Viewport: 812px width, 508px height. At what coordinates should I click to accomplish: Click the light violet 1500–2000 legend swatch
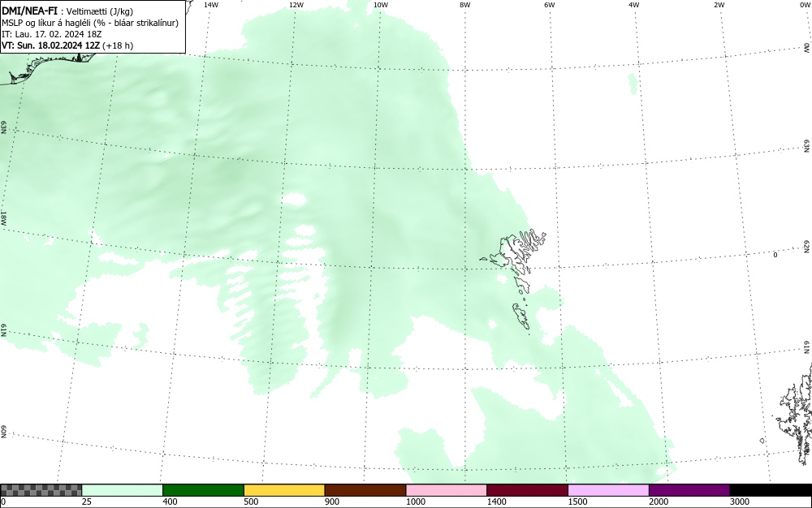click(608, 490)
